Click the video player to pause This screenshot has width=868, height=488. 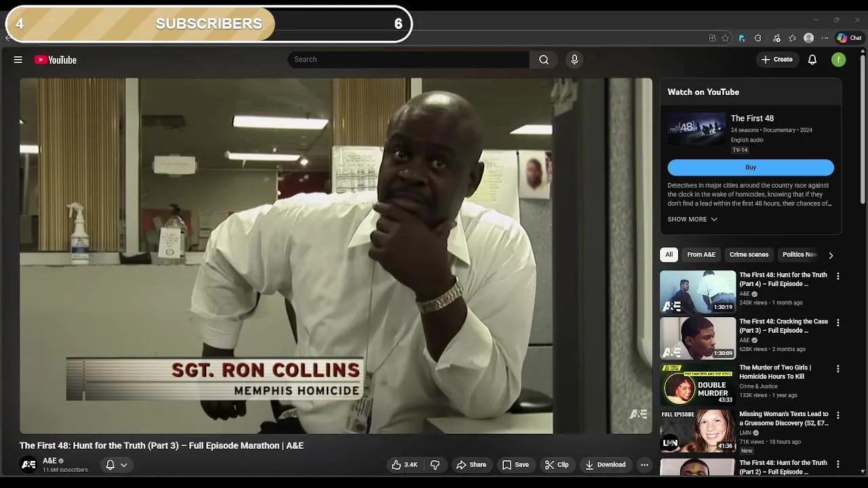tap(336, 256)
